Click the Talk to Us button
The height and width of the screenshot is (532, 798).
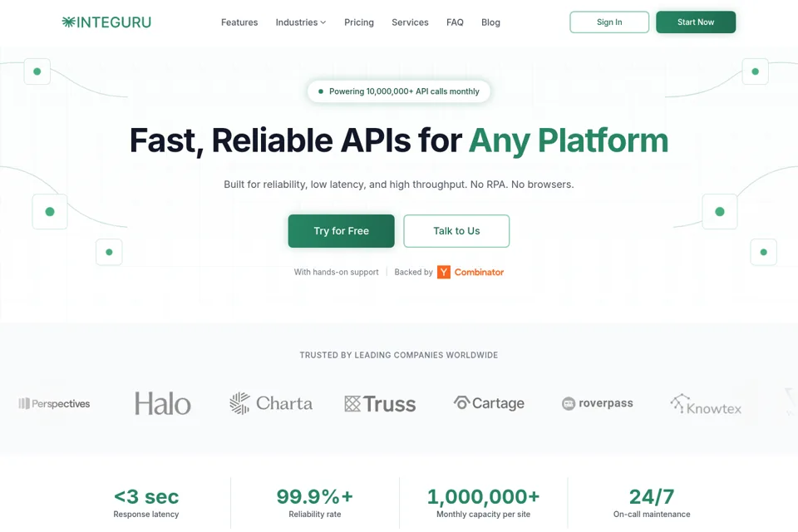pos(456,231)
